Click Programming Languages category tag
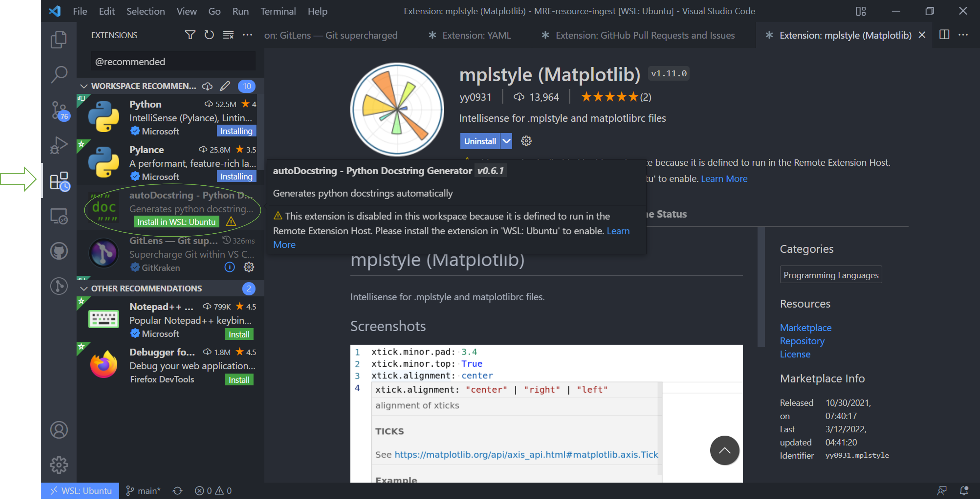The height and width of the screenshot is (499, 980). click(830, 275)
